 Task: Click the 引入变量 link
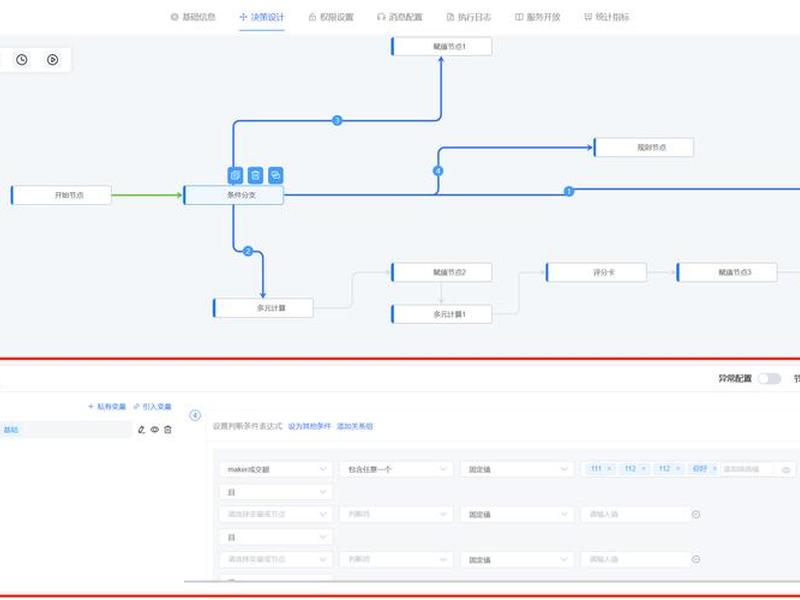tap(152, 407)
